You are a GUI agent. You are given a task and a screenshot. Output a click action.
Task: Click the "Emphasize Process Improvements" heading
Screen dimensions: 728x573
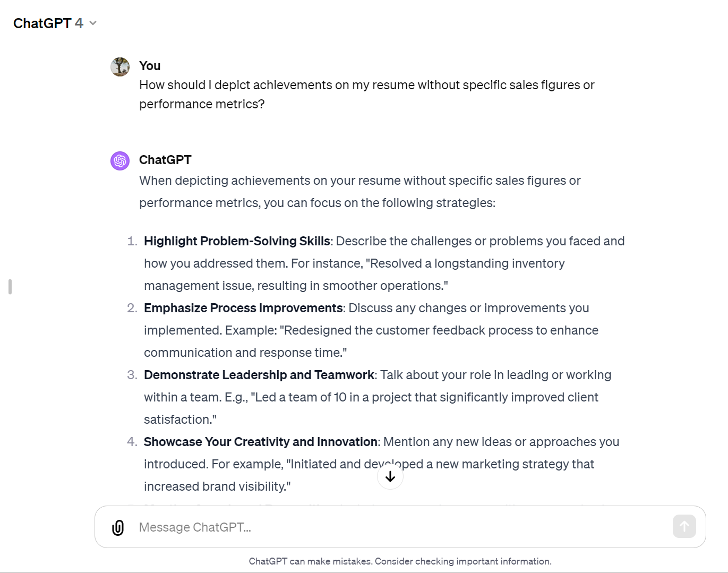coord(243,308)
